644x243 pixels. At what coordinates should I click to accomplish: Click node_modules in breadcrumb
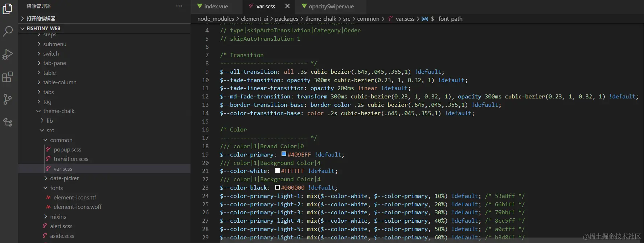pos(216,19)
